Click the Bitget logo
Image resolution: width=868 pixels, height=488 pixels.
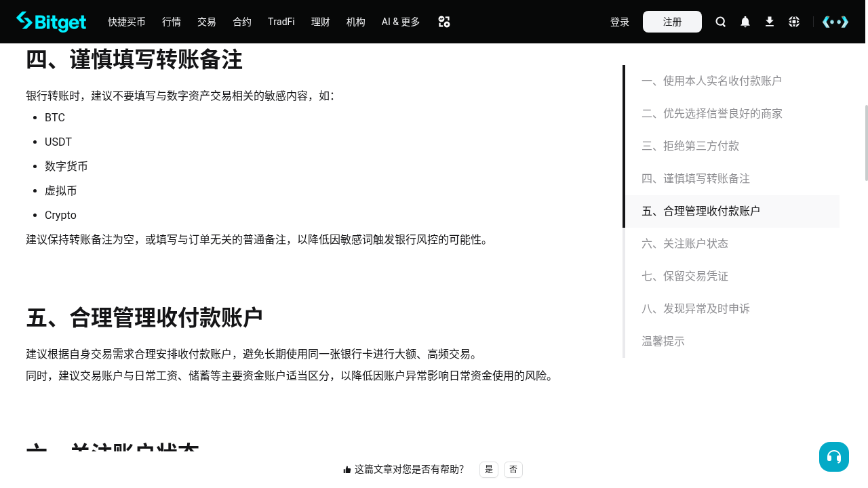(x=51, y=22)
